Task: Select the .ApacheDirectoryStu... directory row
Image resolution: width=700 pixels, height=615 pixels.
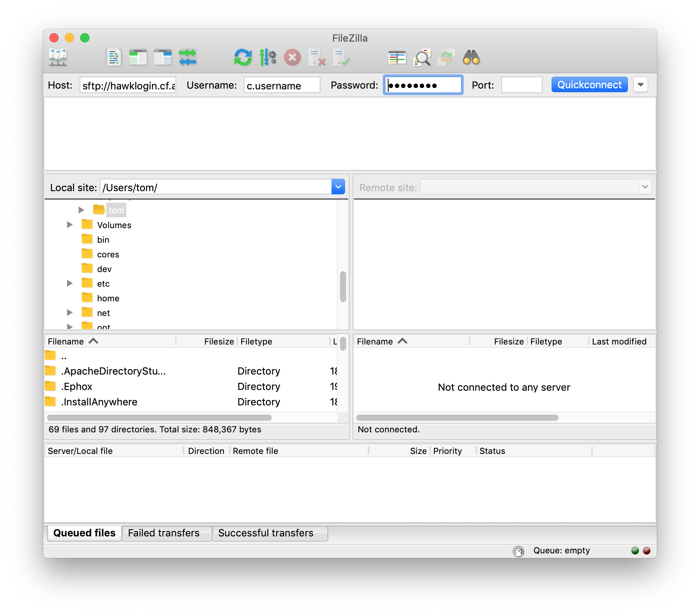Action: click(x=191, y=371)
